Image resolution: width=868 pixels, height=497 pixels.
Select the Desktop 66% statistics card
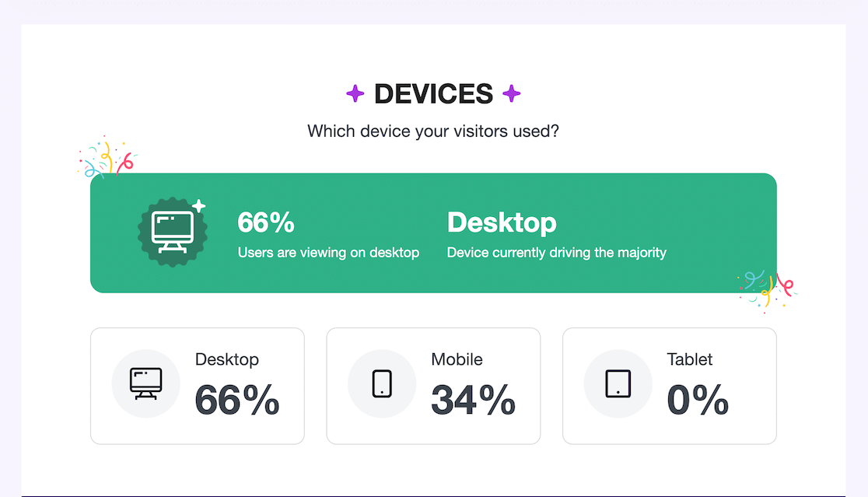(197, 385)
